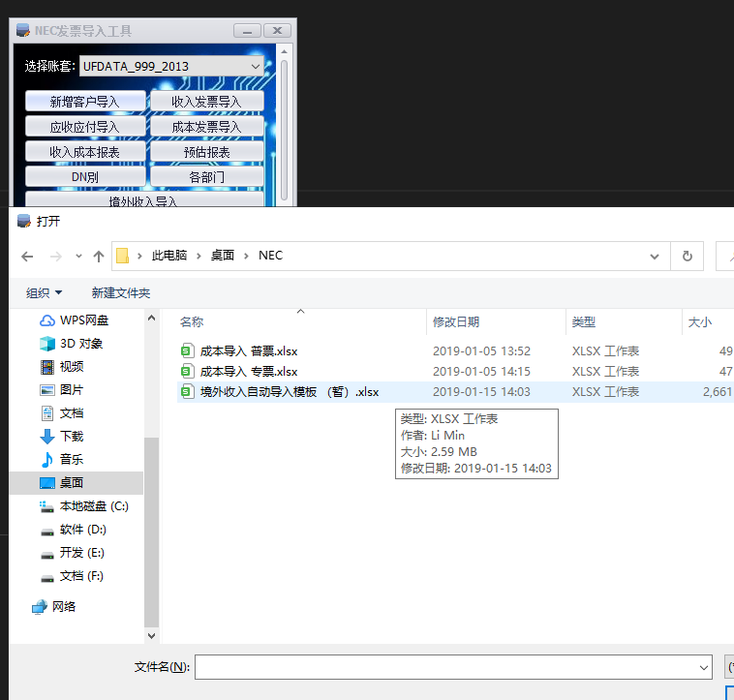Go back in the Open dialog
This screenshot has height=700, width=734.
coord(28,256)
